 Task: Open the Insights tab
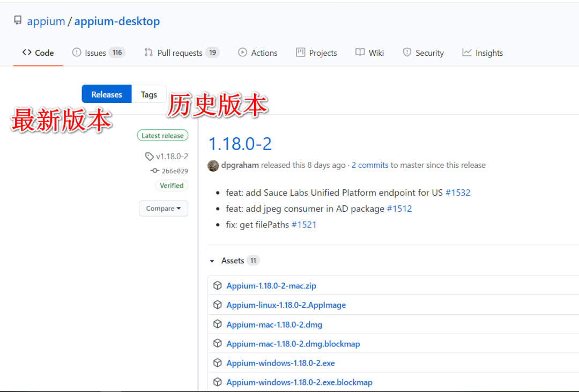(x=482, y=53)
